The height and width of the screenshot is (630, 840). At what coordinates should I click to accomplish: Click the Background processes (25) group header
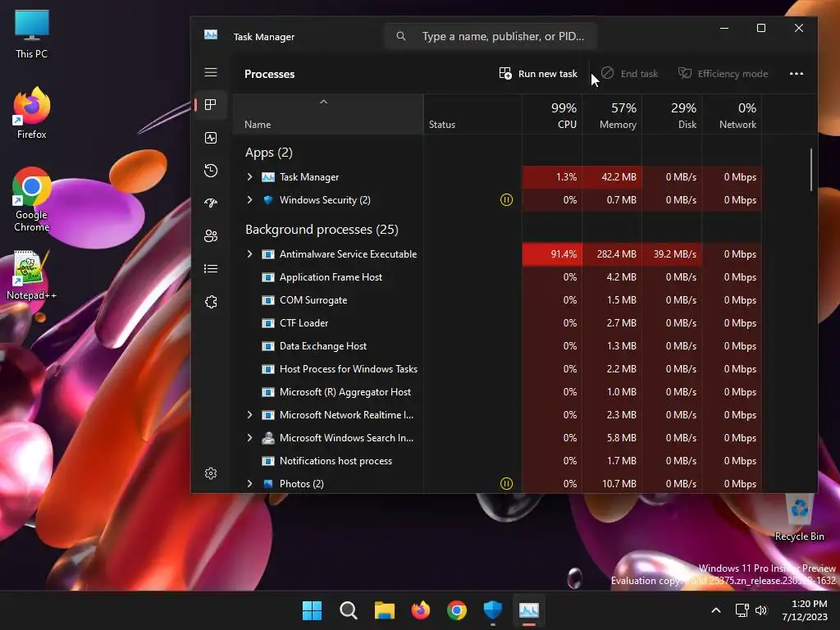tap(322, 230)
